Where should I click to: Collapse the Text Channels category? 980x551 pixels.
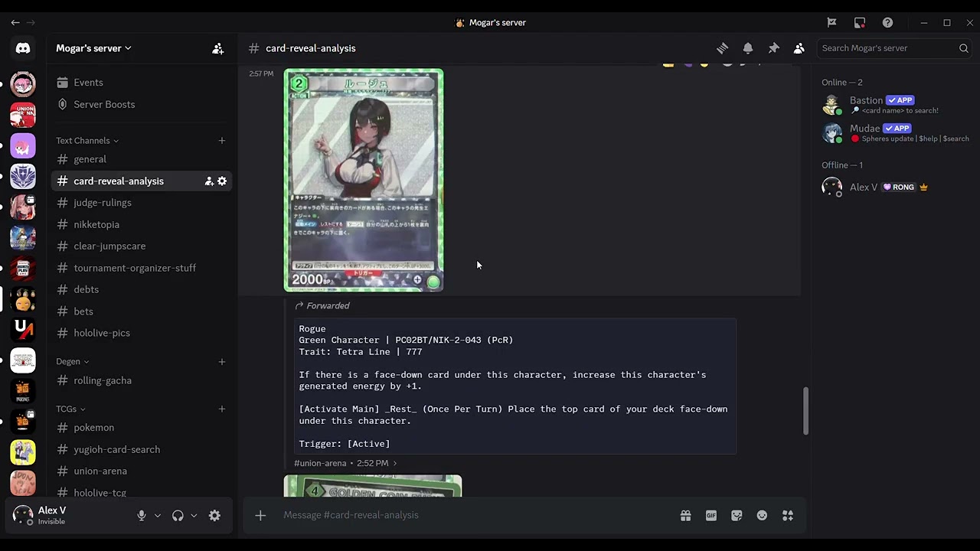click(x=87, y=141)
